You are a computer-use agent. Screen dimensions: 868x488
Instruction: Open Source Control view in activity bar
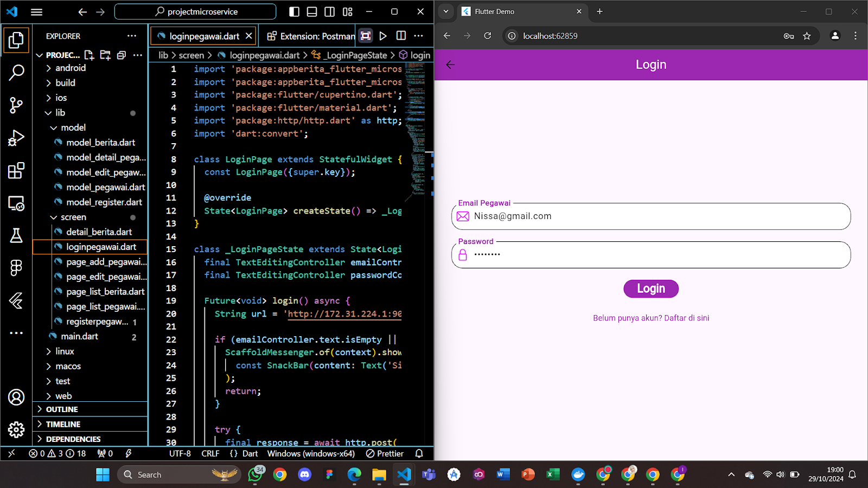click(x=16, y=105)
